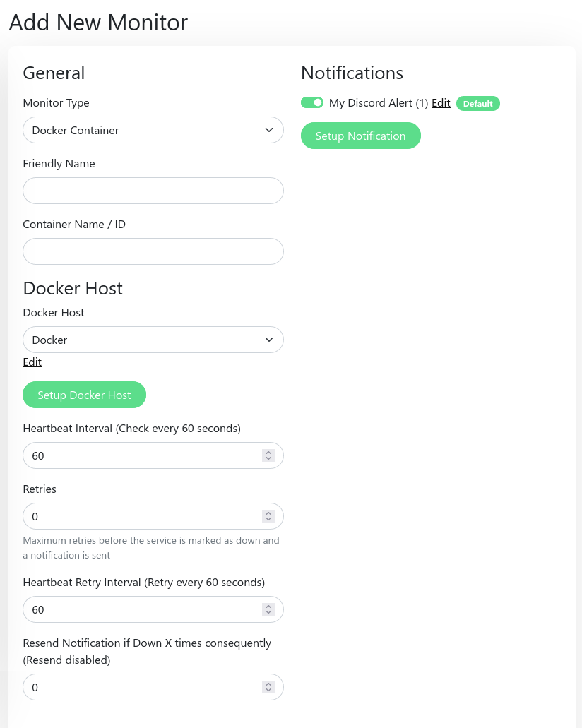Click the Default badge beside Discord alert
This screenshot has width=582, height=728.
478,104
